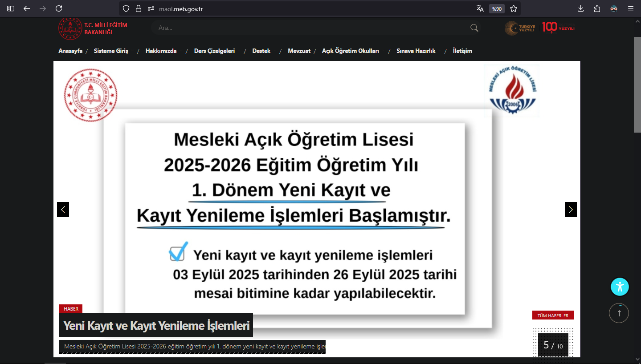Click the TÜM HABERLER button
Viewport: 641px width, 364px height.
pos(553,315)
